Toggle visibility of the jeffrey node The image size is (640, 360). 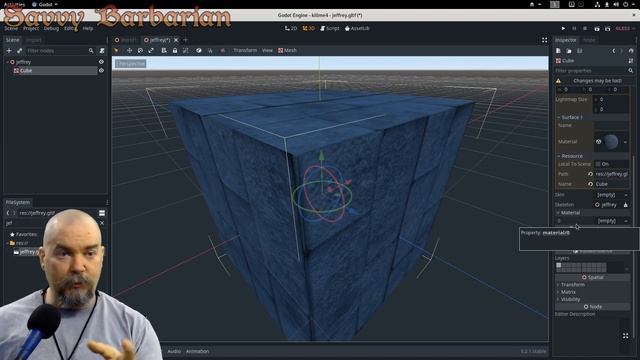click(x=101, y=62)
